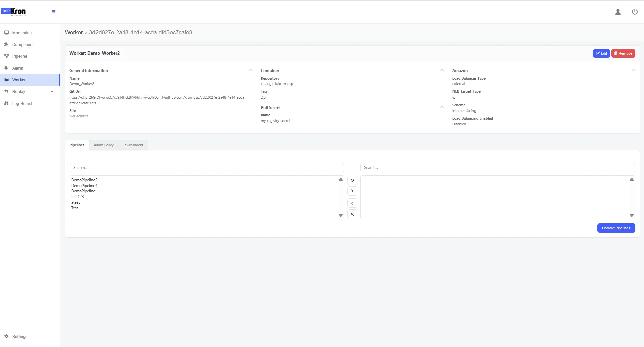The width and height of the screenshot is (644, 347).
Task: Open Alarm in the sidebar
Action: point(30,68)
